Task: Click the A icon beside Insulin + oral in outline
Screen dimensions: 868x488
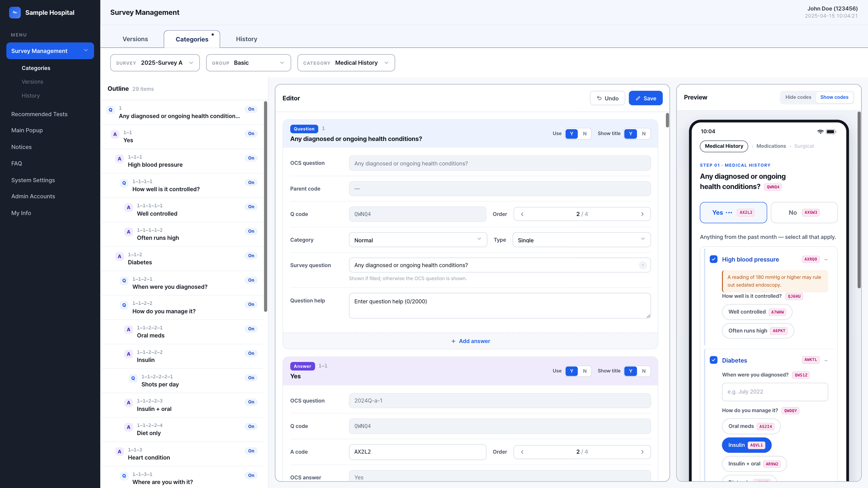Action: 128,403
